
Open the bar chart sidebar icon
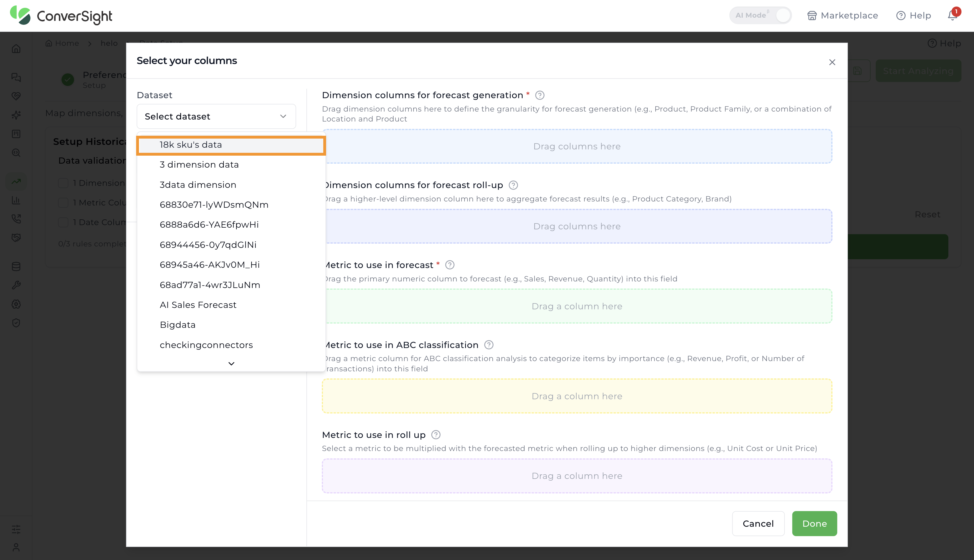pyautogui.click(x=16, y=200)
